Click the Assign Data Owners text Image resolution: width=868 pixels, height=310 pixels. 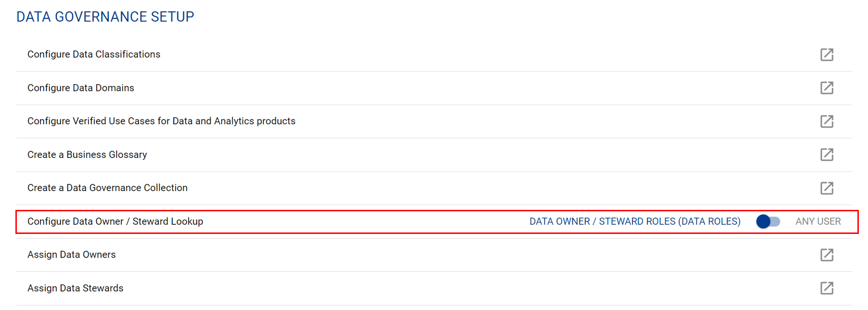[x=71, y=255]
